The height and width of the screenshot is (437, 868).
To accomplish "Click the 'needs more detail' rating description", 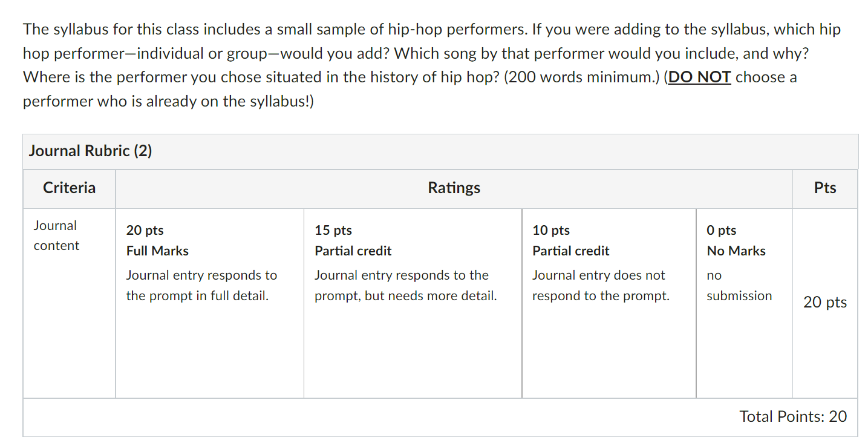I will tap(405, 286).
